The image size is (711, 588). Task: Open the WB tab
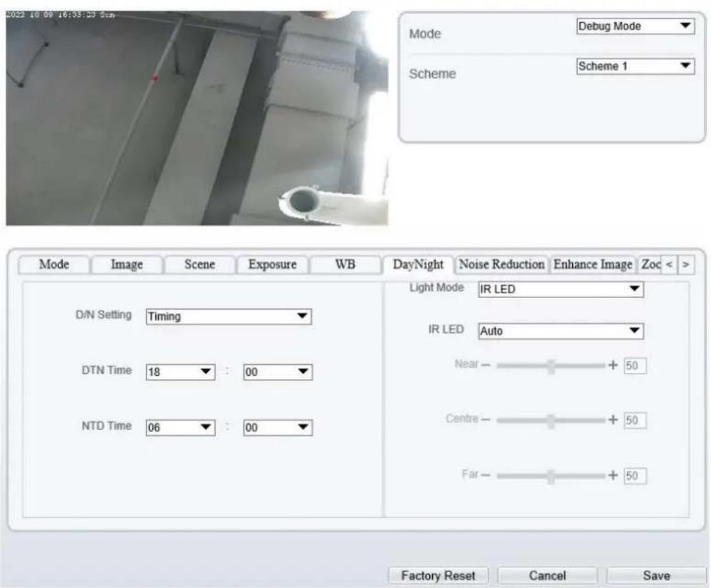pos(345,264)
